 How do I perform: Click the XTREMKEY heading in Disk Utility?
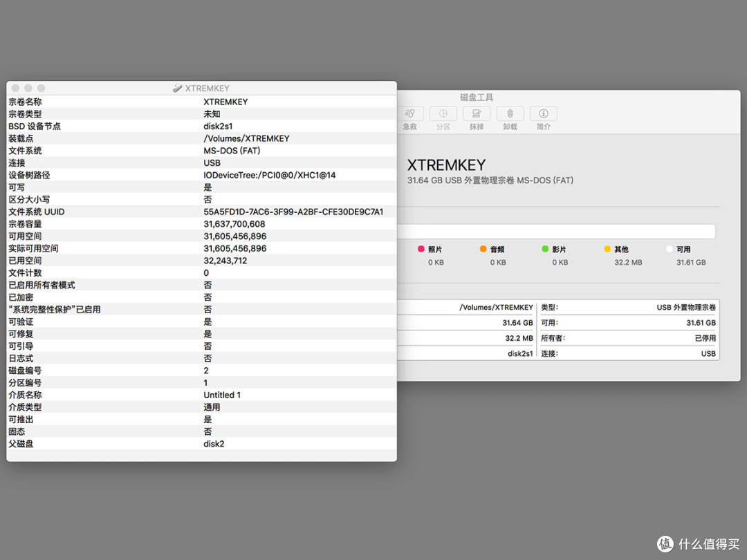446,165
